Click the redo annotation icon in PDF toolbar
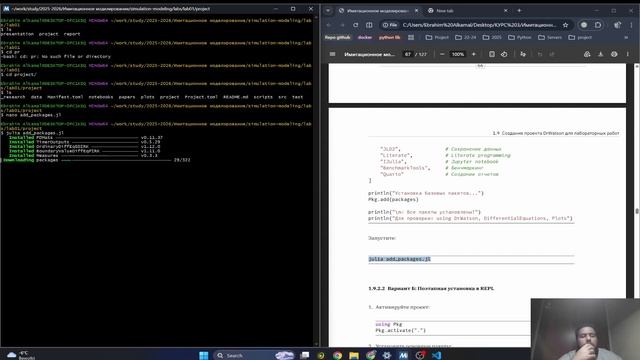This screenshot has height=360, width=640. 552,54
